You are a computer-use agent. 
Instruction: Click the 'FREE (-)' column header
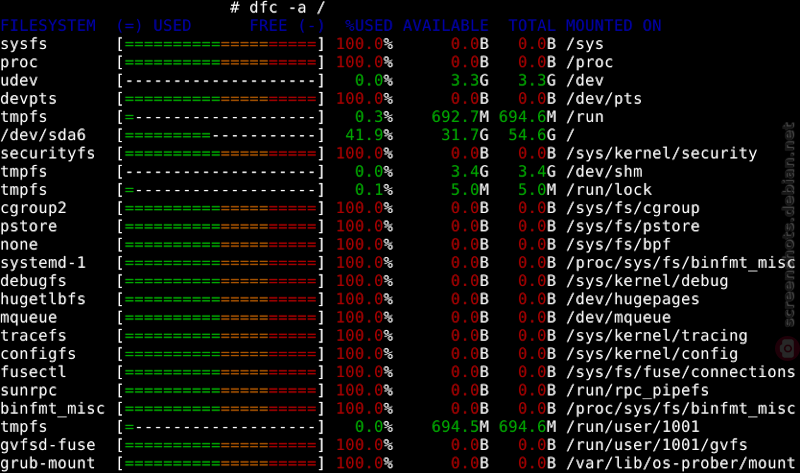(287, 26)
